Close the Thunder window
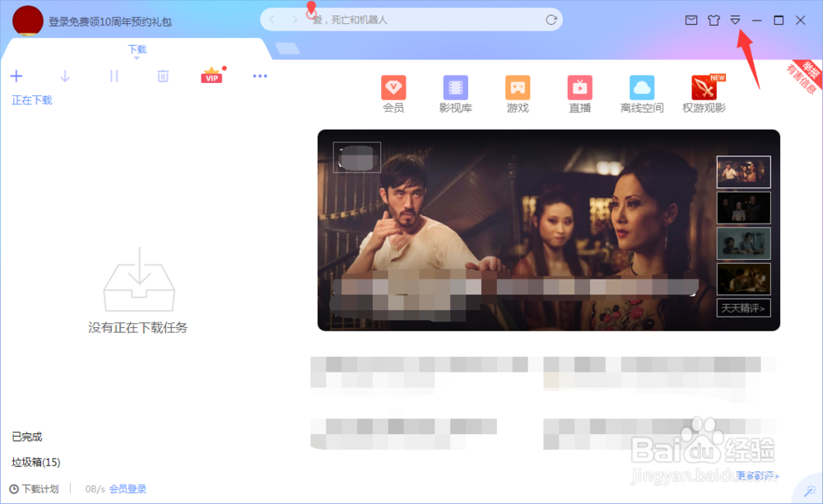This screenshot has height=504, width=823. coord(801,20)
